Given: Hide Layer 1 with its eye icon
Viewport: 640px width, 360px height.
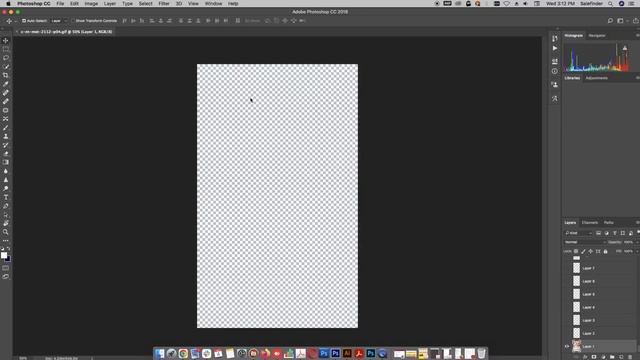Looking at the screenshot, I should pyautogui.click(x=567, y=346).
